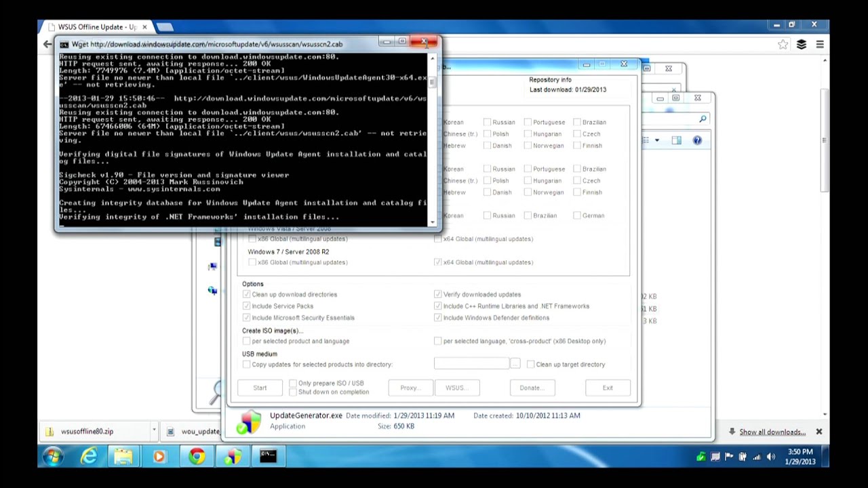Enable Copy updates for selected products into directory

point(246,364)
